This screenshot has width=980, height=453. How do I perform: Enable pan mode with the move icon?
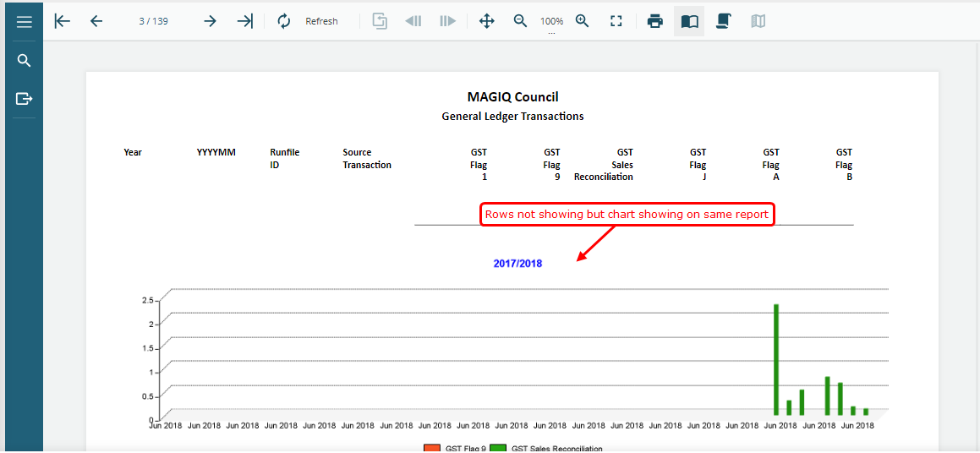(486, 21)
